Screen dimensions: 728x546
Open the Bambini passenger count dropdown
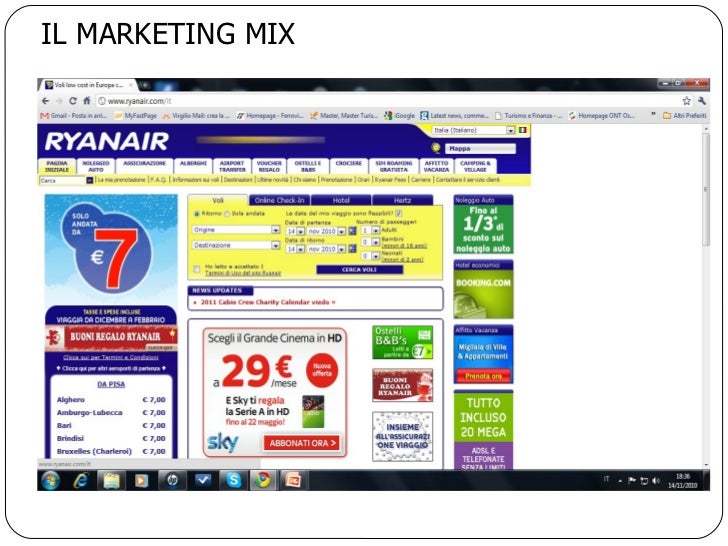tap(370, 242)
